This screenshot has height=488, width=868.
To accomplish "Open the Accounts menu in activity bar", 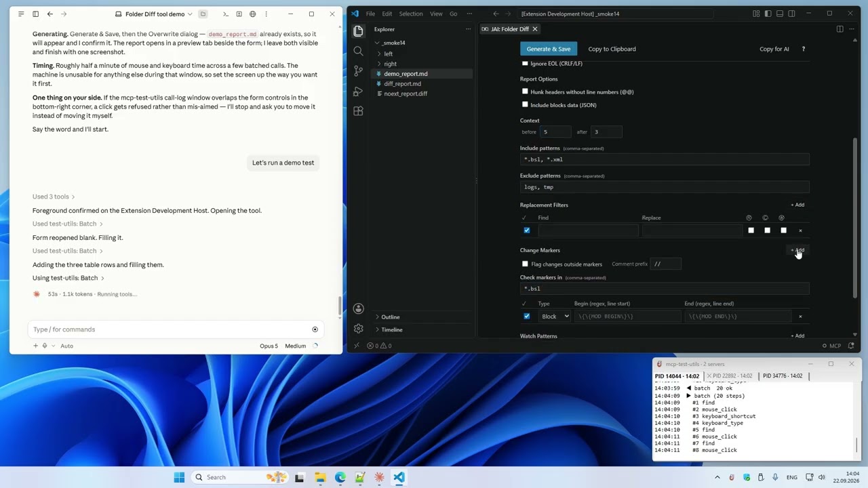I will click(x=358, y=309).
